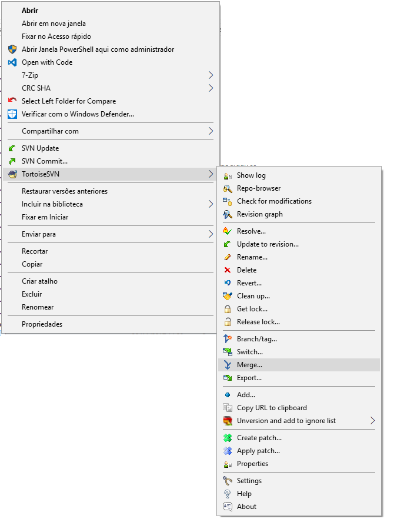This screenshot has width=394, height=532.
Task: Click the 'Merge...' label
Action: pos(249,365)
